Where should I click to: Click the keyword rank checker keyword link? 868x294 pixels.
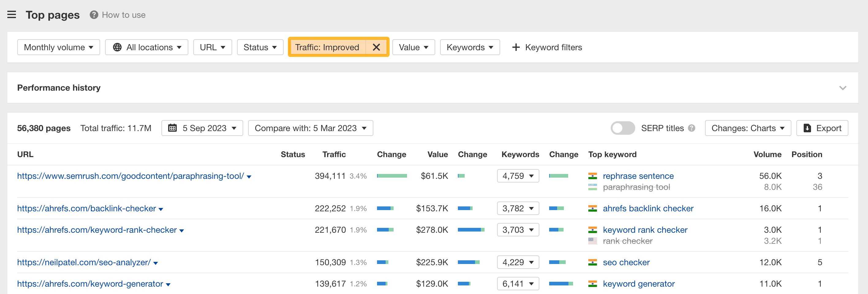645,230
